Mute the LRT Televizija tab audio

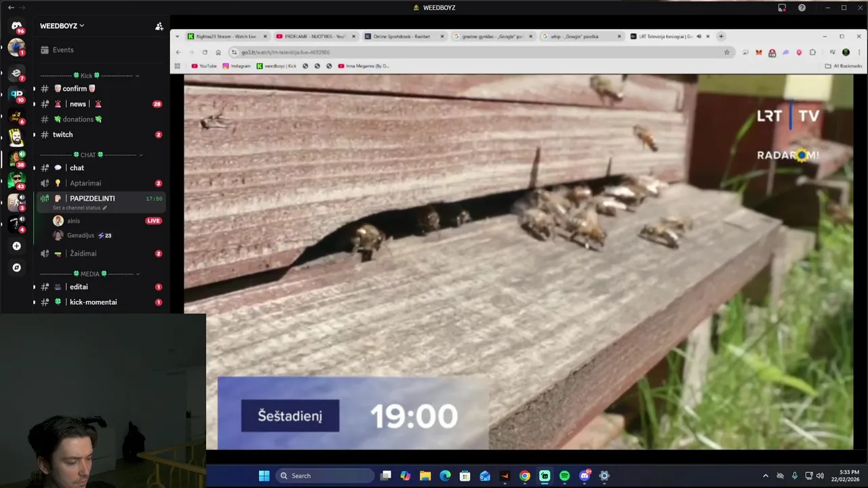coord(699,37)
